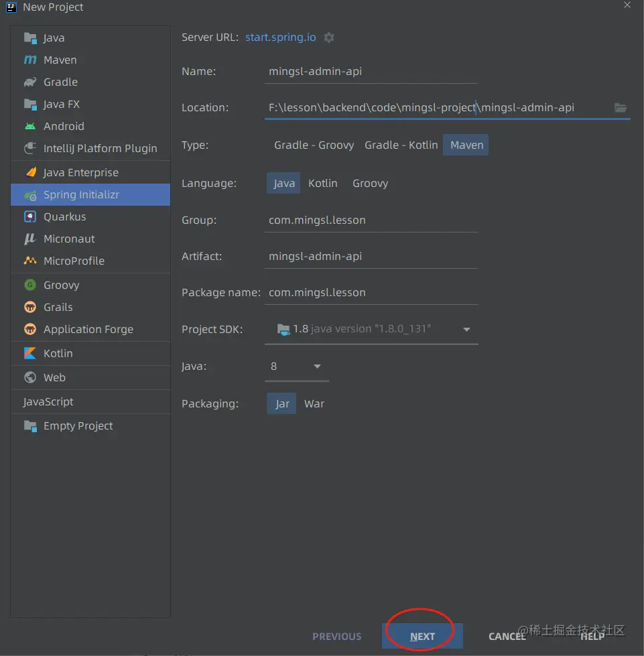Open the Project SDK dropdown
The width and height of the screenshot is (644, 656).
coord(466,330)
